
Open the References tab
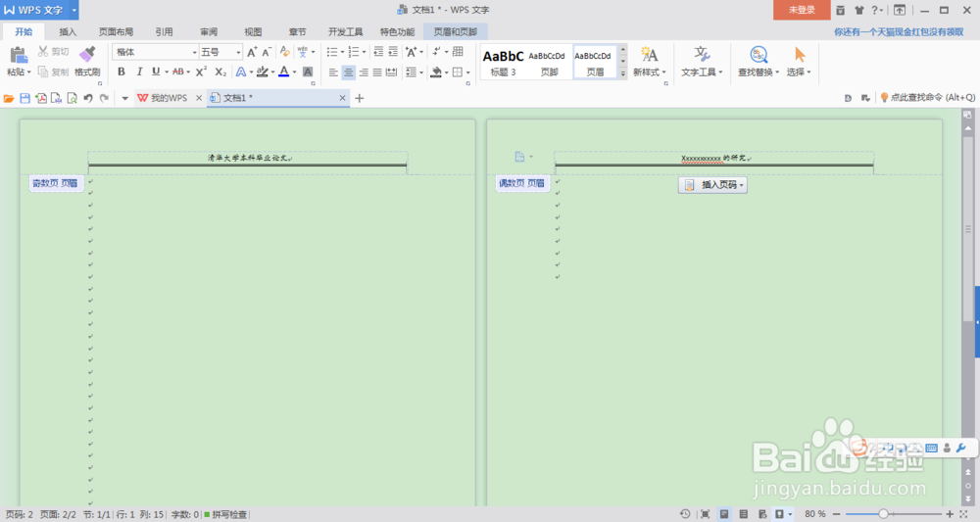[x=164, y=32]
